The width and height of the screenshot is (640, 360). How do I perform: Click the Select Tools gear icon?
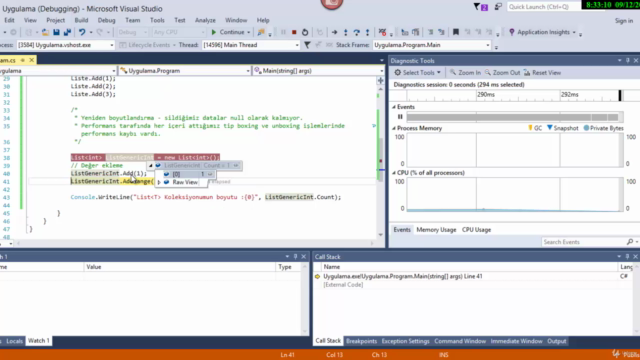(398, 73)
